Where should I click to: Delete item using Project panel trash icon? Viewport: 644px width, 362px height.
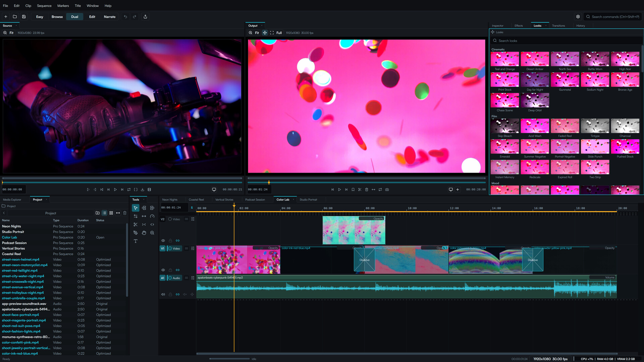click(125, 213)
